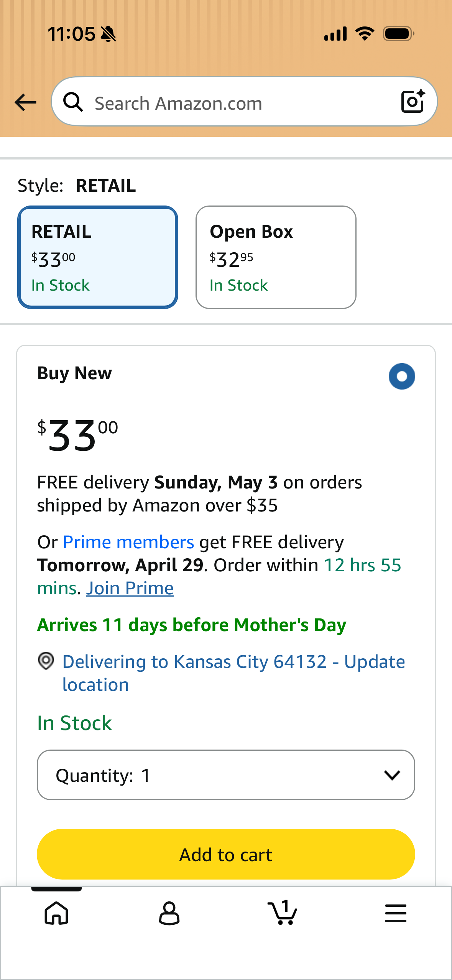The image size is (452, 980).
Task: Tap the search magnifier icon
Action: point(73,102)
